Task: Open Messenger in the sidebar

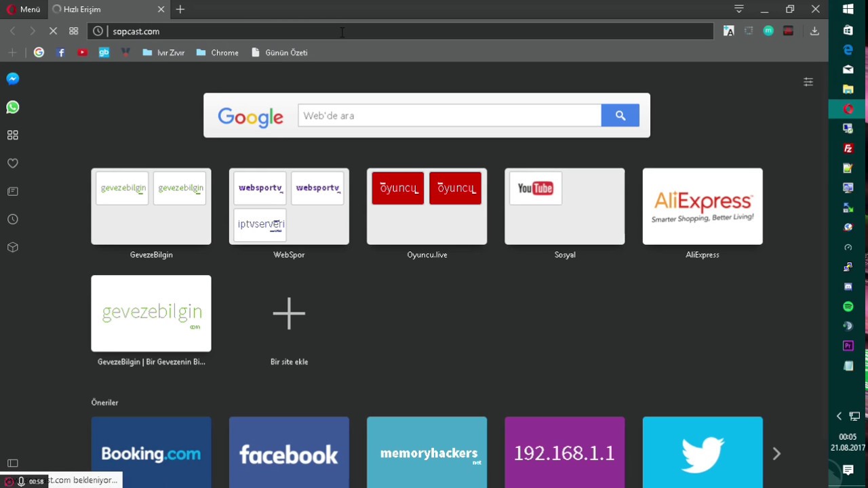Action: point(13,79)
